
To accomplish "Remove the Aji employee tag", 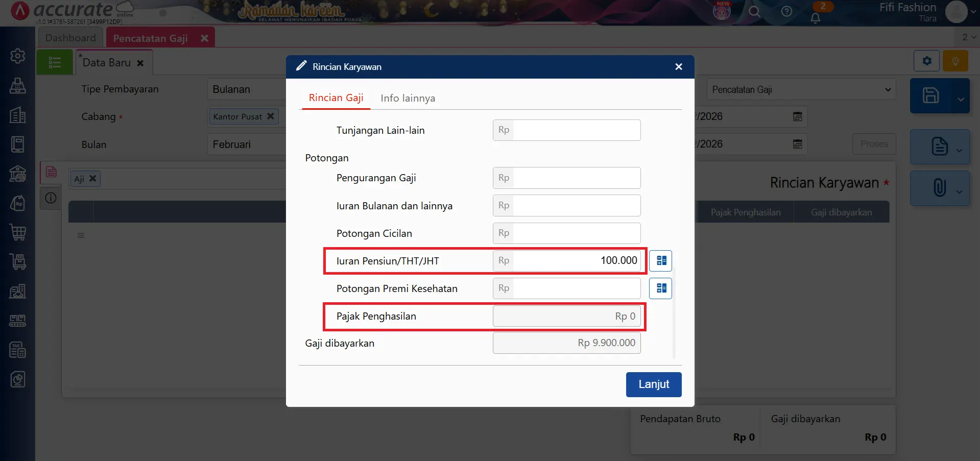I will pos(92,178).
